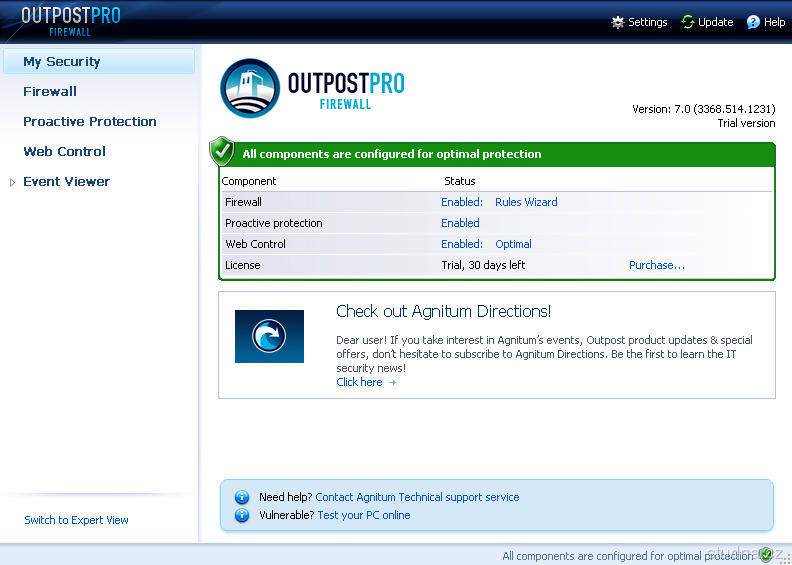
Task: Click the green shield status icon
Action: [x=222, y=152]
